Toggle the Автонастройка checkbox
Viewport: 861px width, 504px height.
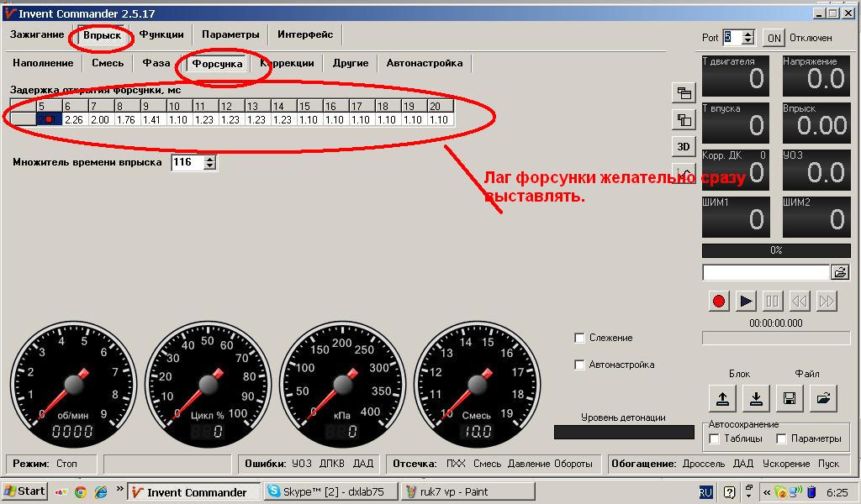pos(579,365)
